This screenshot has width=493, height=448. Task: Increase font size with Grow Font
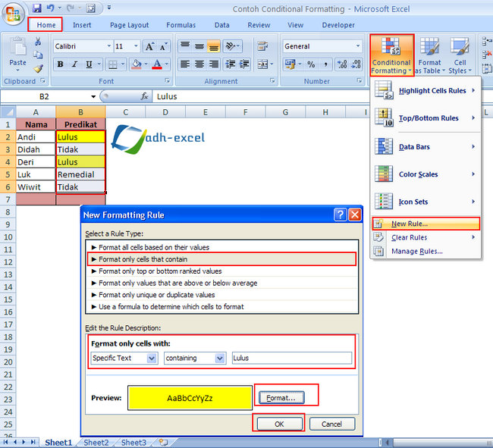tap(149, 46)
